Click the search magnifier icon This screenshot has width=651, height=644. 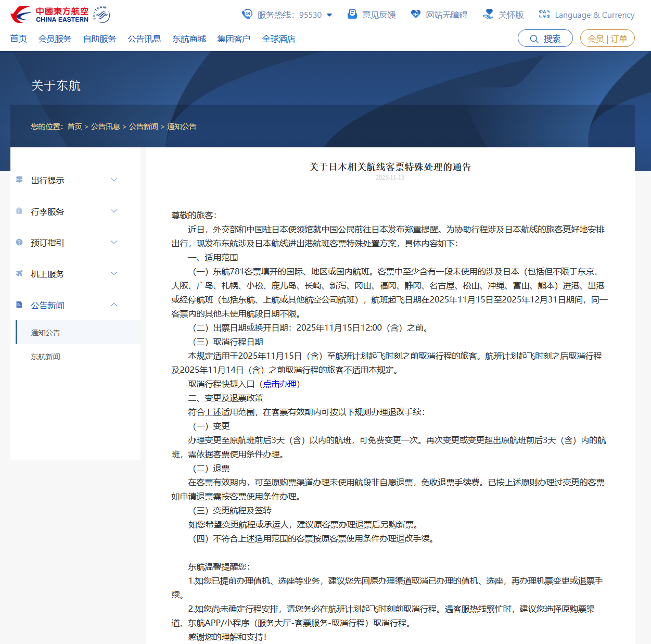[x=534, y=38]
